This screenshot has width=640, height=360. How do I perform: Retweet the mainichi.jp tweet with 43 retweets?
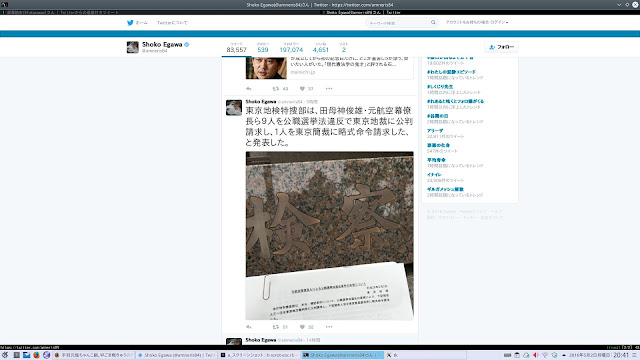pos(276,89)
